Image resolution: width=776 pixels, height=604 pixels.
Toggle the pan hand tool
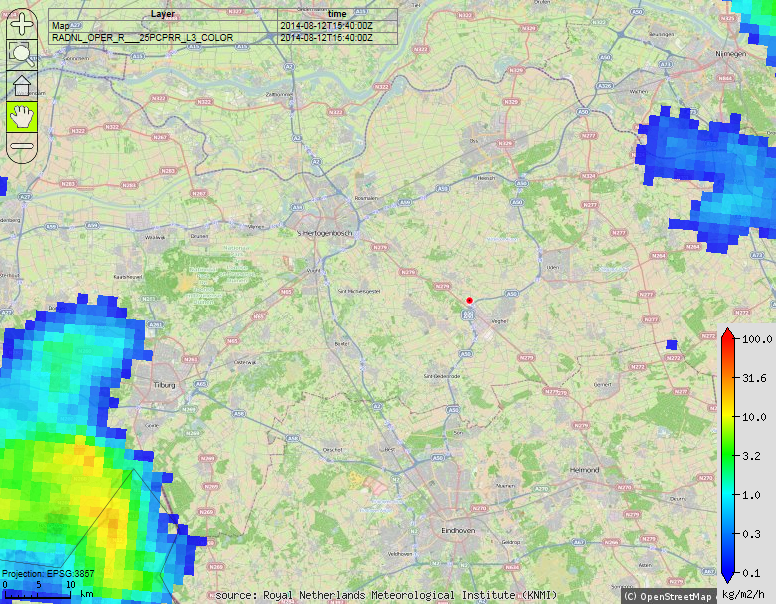pyautogui.click(x=22, y=116)
